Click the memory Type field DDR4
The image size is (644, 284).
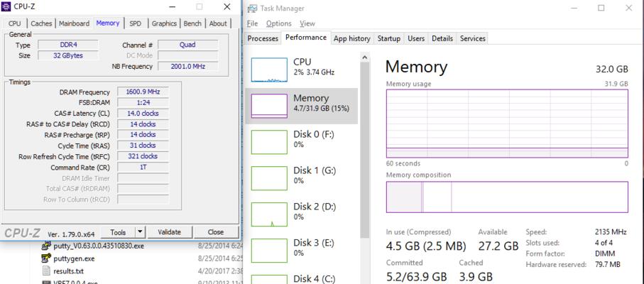pos(68,45)
